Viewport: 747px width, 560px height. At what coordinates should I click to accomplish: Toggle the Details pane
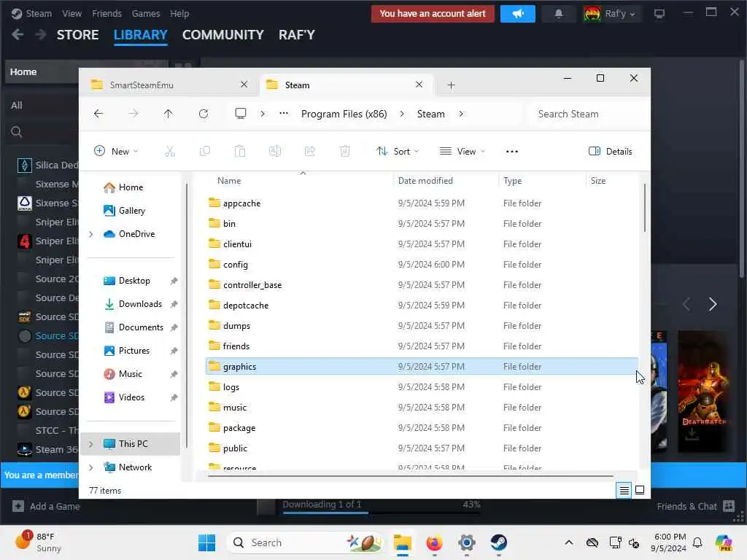click(611, 152)
